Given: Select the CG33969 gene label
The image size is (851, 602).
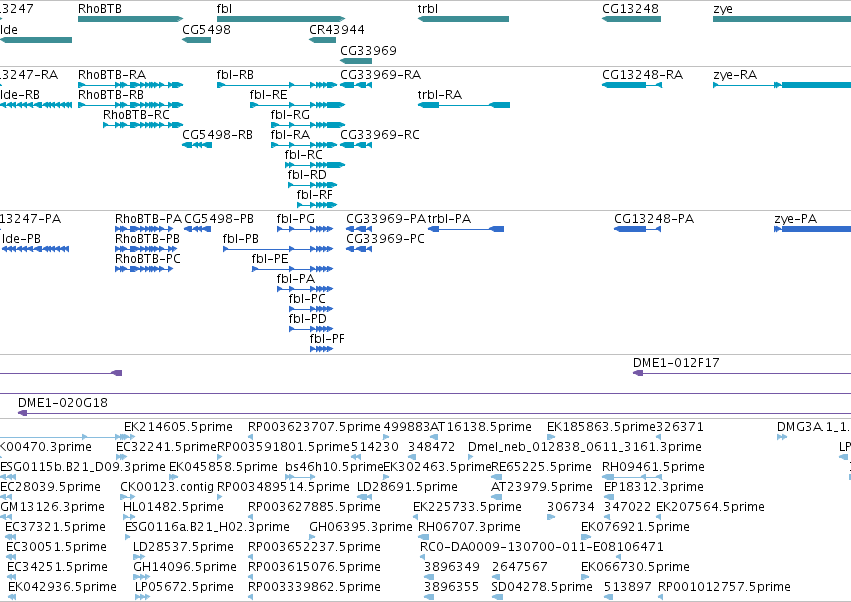Looking at the screenshot, I should point(368,50).
